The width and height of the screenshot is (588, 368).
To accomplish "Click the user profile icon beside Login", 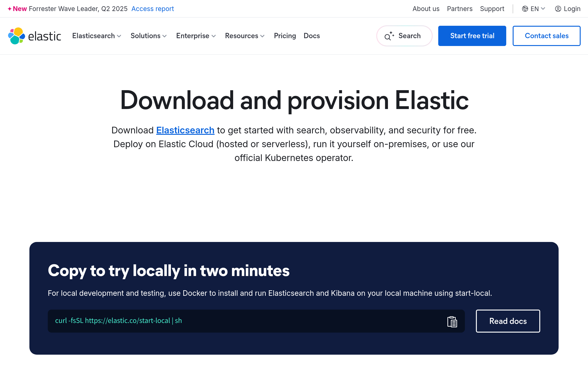I will click(558, 9).
